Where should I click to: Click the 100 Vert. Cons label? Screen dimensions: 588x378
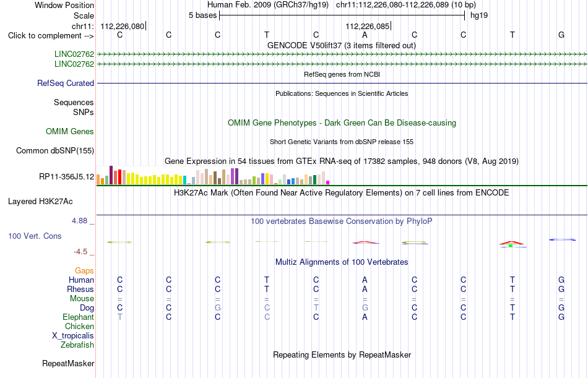tap(35, 236)
